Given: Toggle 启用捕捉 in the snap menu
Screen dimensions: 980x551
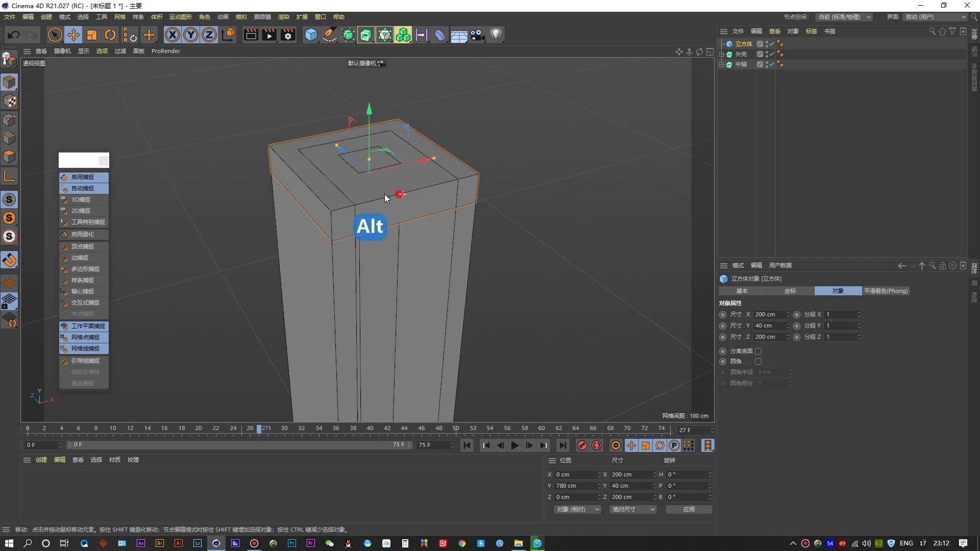Looking at the screenshot, I should [x=84, y=177].
